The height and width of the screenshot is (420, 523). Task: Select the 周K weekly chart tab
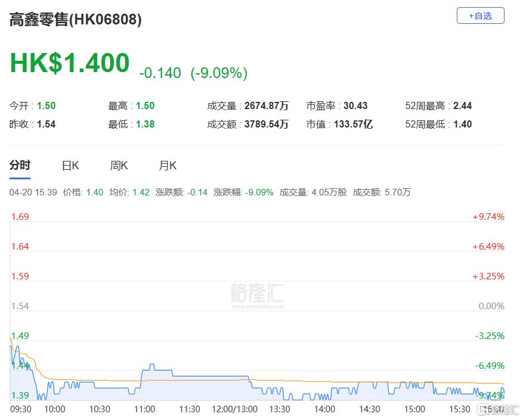(x=119, y=166)
